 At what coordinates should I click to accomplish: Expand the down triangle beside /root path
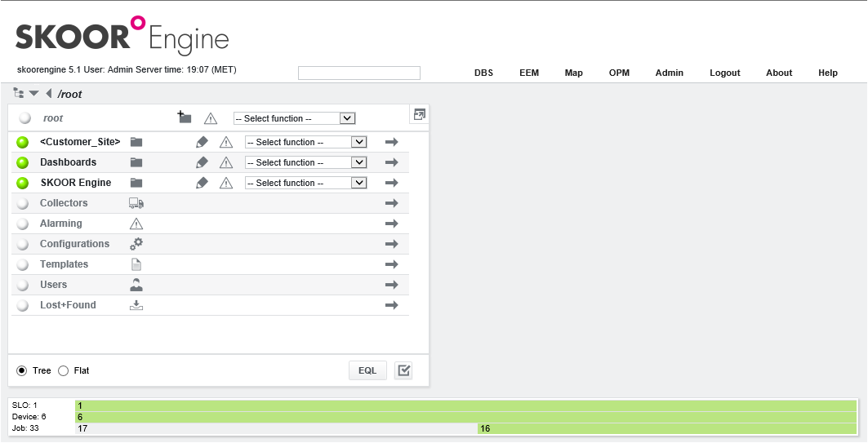[x=34, y=94]
